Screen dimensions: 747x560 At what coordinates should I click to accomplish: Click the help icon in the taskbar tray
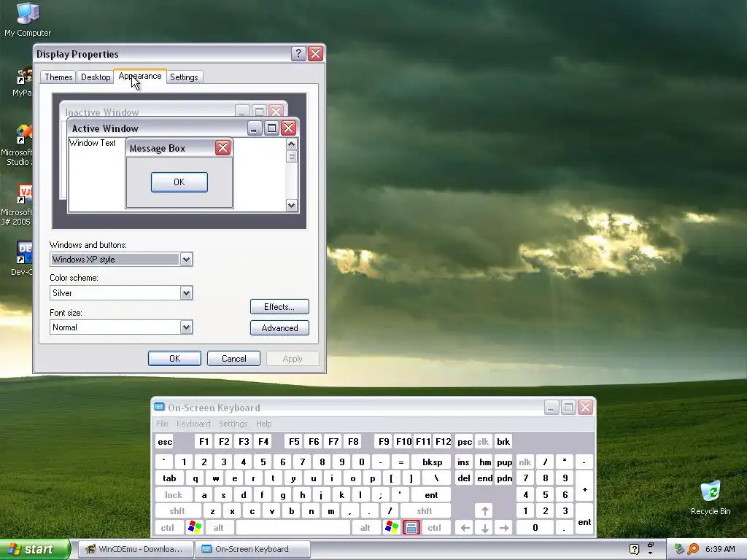coord(634,549)
